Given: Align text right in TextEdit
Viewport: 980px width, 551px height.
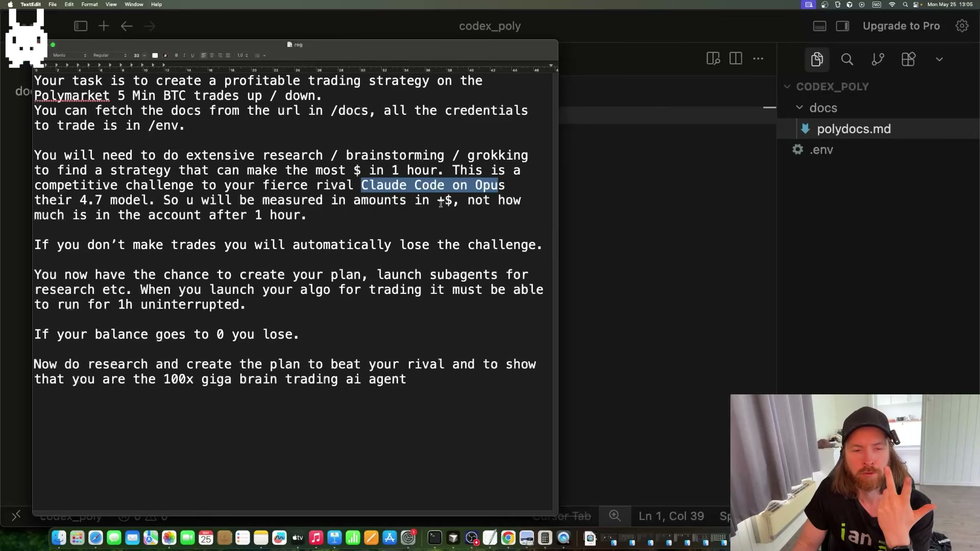Looking at the screenshot, I should 220,55.
